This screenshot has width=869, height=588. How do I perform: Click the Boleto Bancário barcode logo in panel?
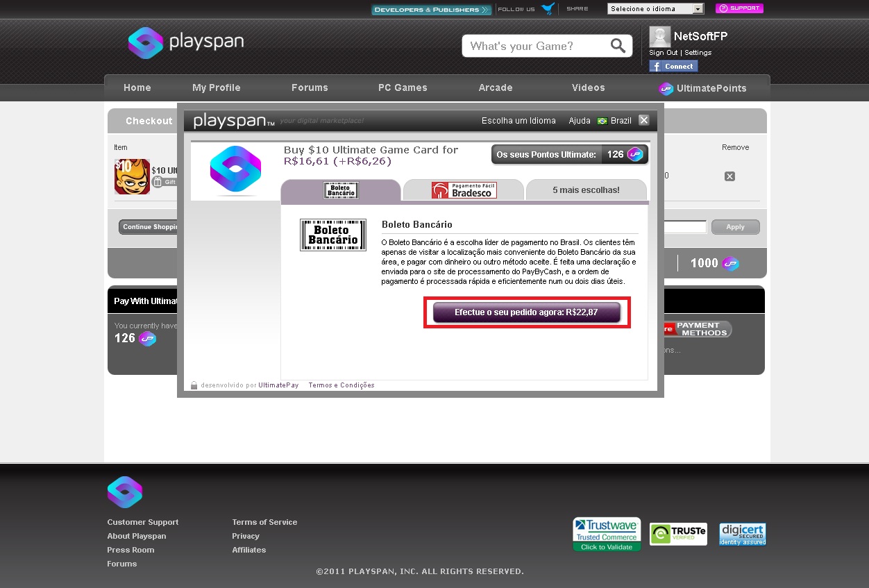(x=333, y=235)
